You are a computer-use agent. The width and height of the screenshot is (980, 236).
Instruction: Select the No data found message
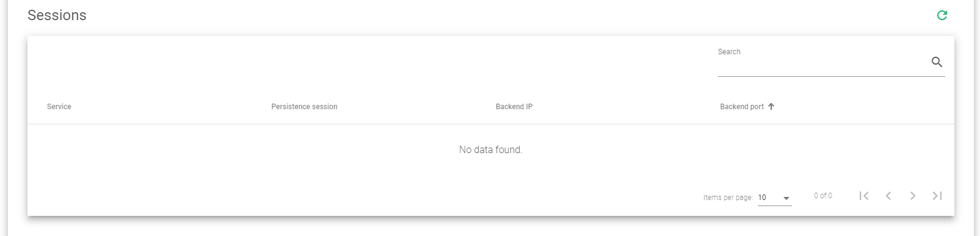[490, 149]
